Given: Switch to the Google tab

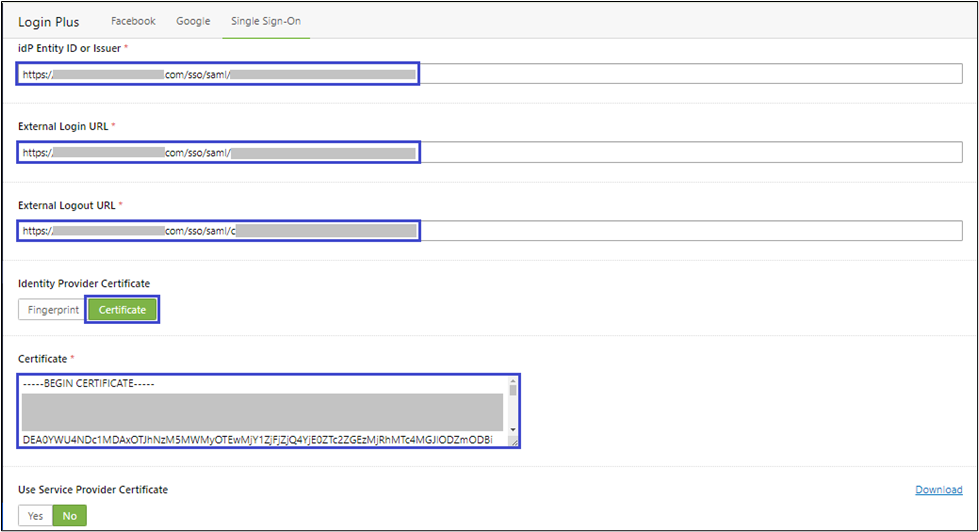Looking at the screenshot, I should coord(193,21).
